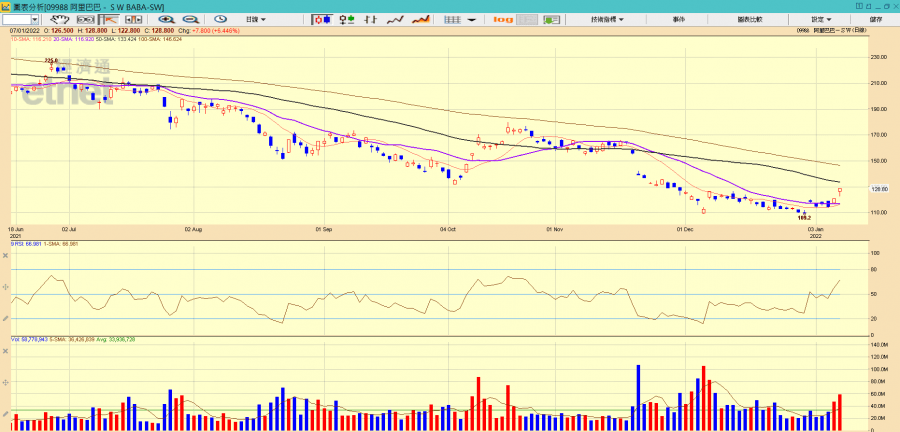The image size is (900, 432).
Task: Click the clock time period icon
Action: 219,19
